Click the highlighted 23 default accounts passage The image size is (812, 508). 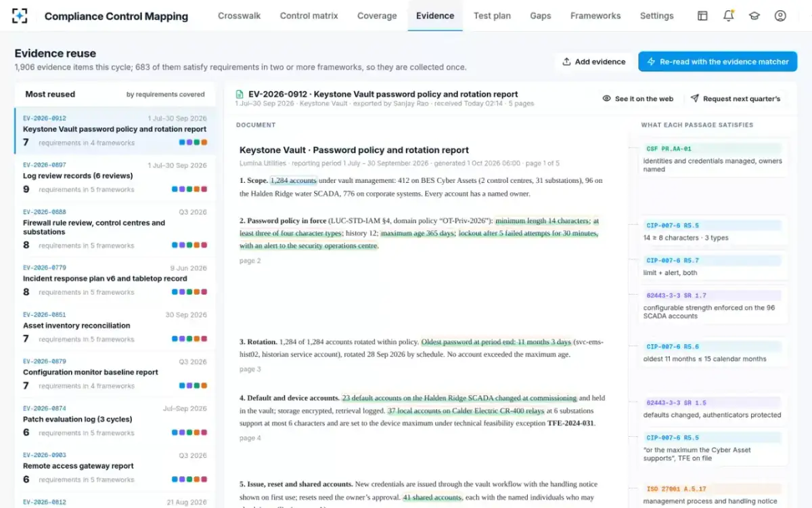[459, 398]
